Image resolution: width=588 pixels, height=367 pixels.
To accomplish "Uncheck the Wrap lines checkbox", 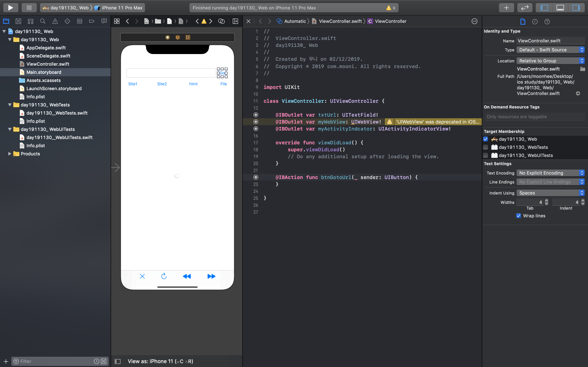I will tap(519, 216).
